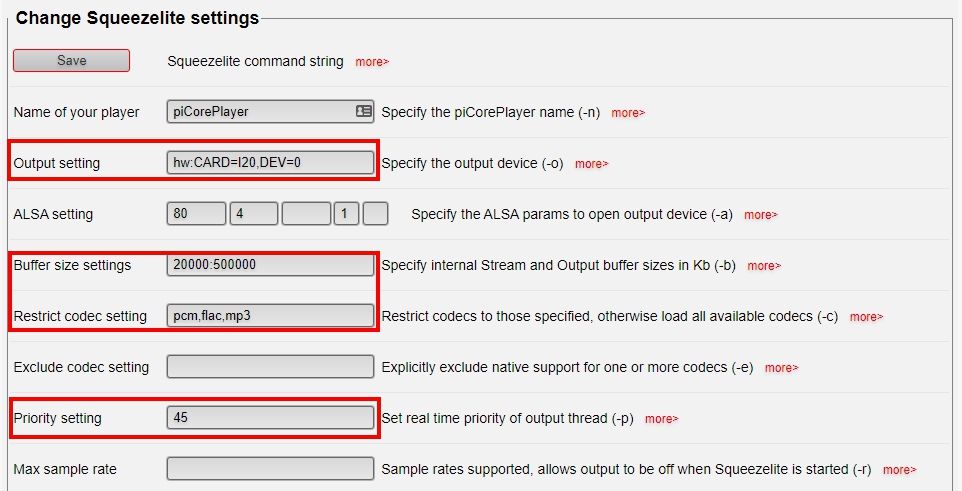Viewport: 962px width, 491px height.
Task: Focus the Output setting text box
Action: click(270, 163)
